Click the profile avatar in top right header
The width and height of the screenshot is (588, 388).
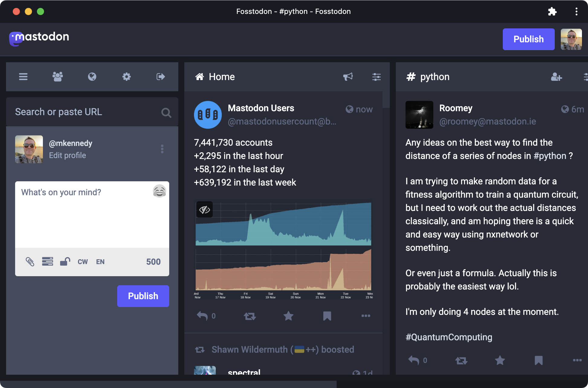(x=571, y=39)
